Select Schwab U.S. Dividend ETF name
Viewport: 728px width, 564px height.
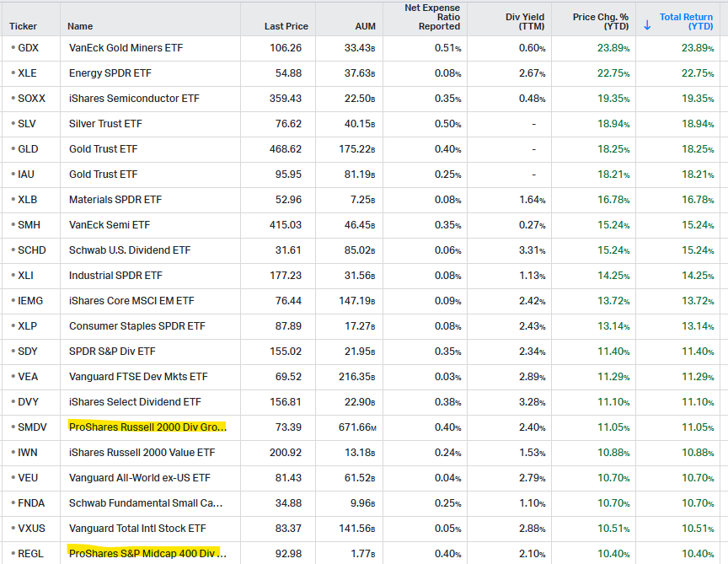130,250
